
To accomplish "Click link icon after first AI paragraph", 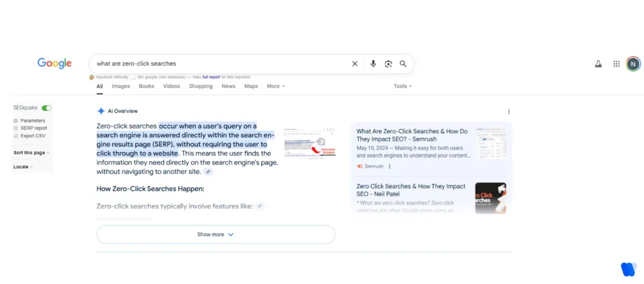I will pyautogui.click(x=209, y=172).
